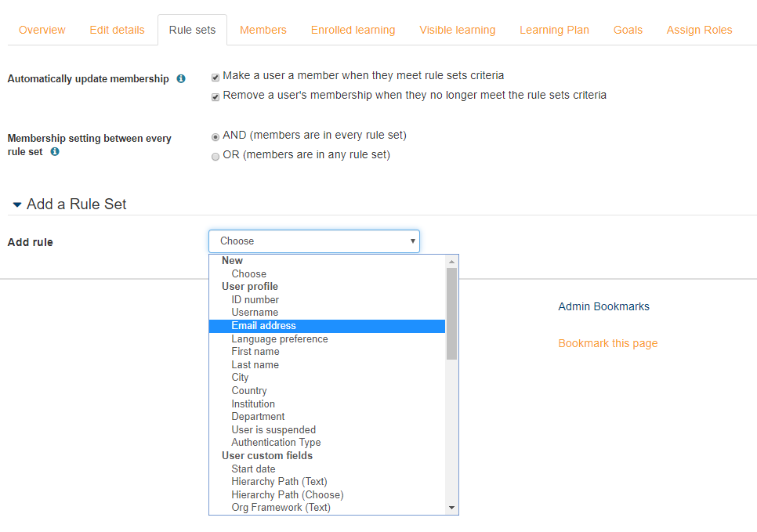This screenshot has width=757, height=532.
Task: Uncheck Make a user a member checkbox
Action: (215, 76)
